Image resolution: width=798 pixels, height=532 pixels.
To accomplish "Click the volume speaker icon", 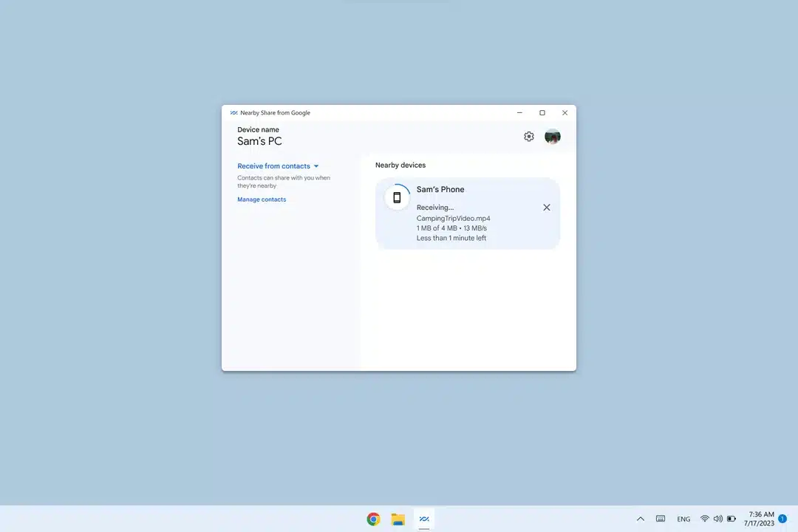I will point(717,519).
